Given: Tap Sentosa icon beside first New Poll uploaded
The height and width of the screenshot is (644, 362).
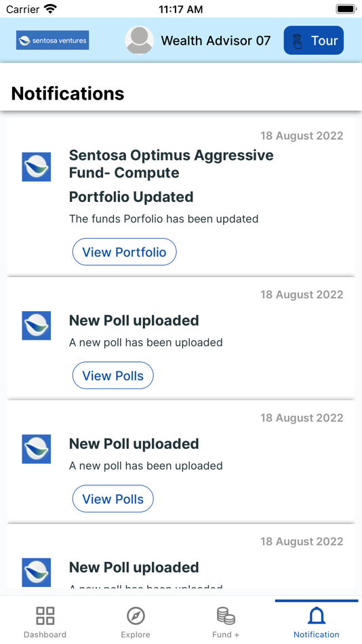Looking at the screenshot, I should 37,325.
